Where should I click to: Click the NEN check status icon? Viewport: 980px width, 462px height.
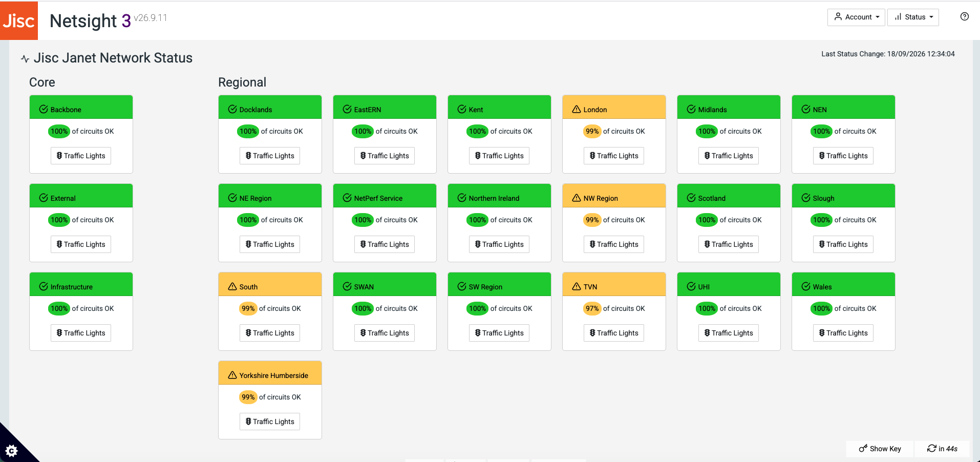pyautogui.click(x=806, y=109)
